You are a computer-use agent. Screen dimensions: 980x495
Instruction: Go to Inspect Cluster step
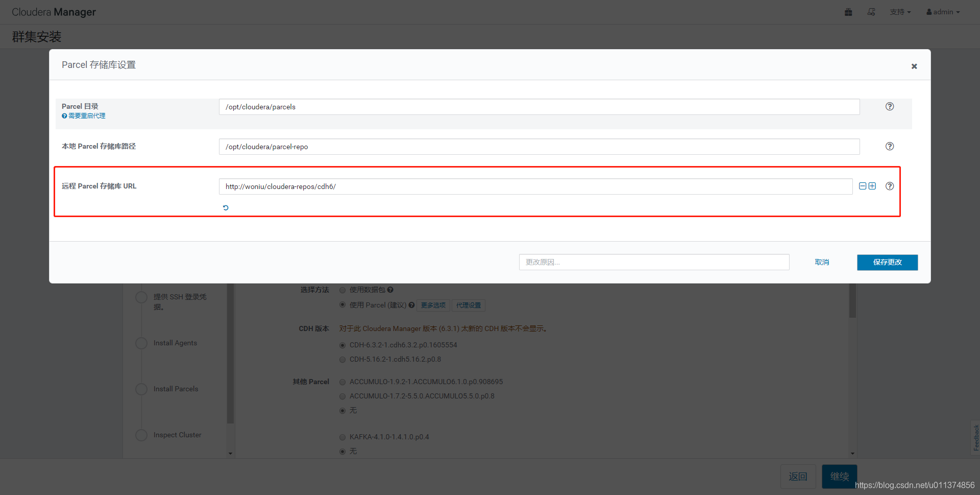coord(177,435)
